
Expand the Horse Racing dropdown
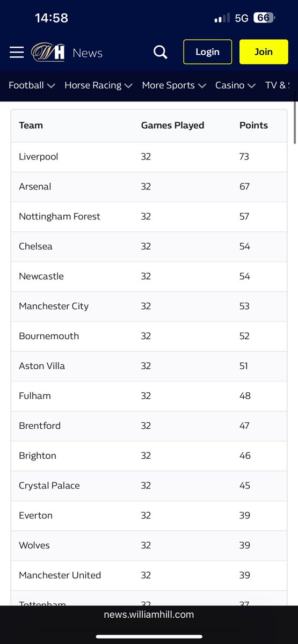pos(98,85)
